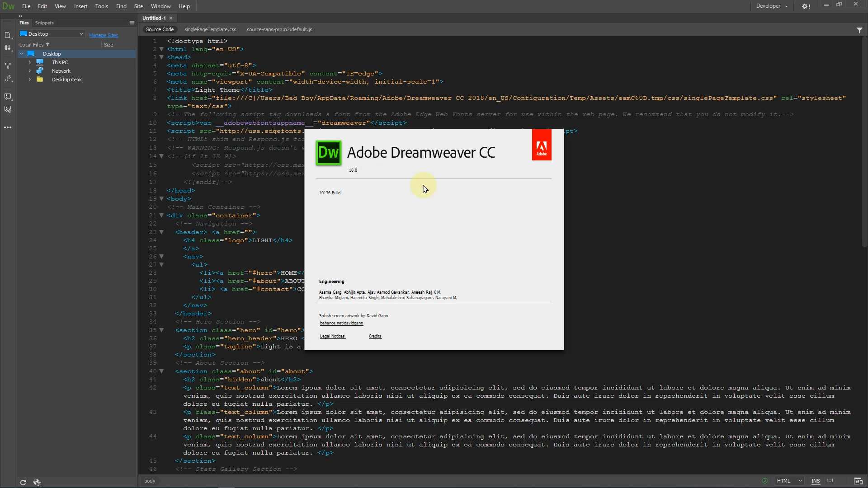Click the Format Source Code icon
Screen dimensions: 868x488
(x=8, y=79)
